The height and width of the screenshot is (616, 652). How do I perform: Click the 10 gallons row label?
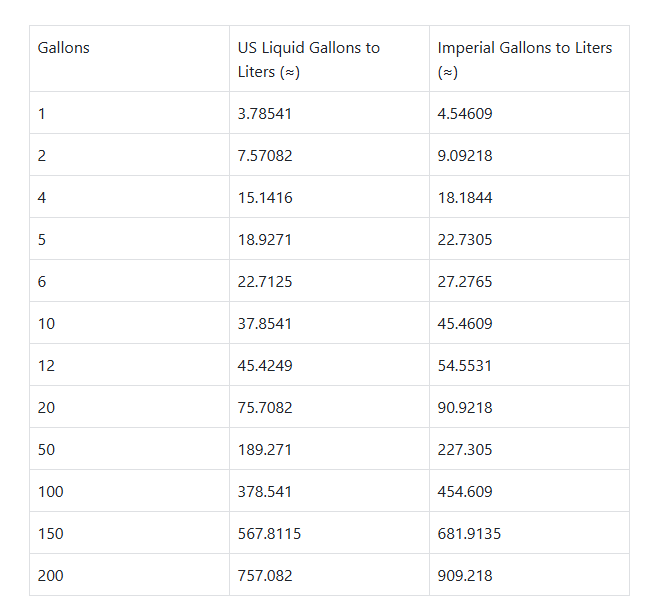(x=46, y=324)
